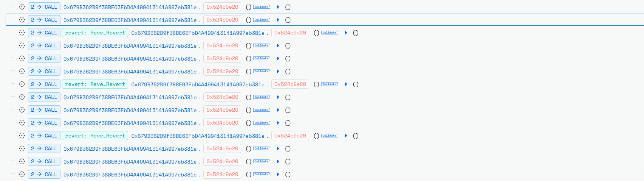Viewport: 644px width, 181px height.
Task: Open the Calldata badge in the topmost row
Action: tap(262, 7)
